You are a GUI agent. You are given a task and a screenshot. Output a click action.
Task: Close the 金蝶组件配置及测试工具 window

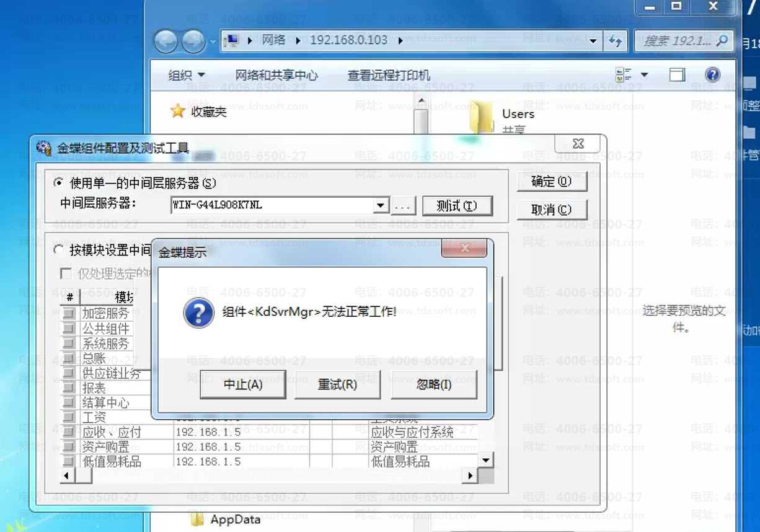click(x=578, y=144)
